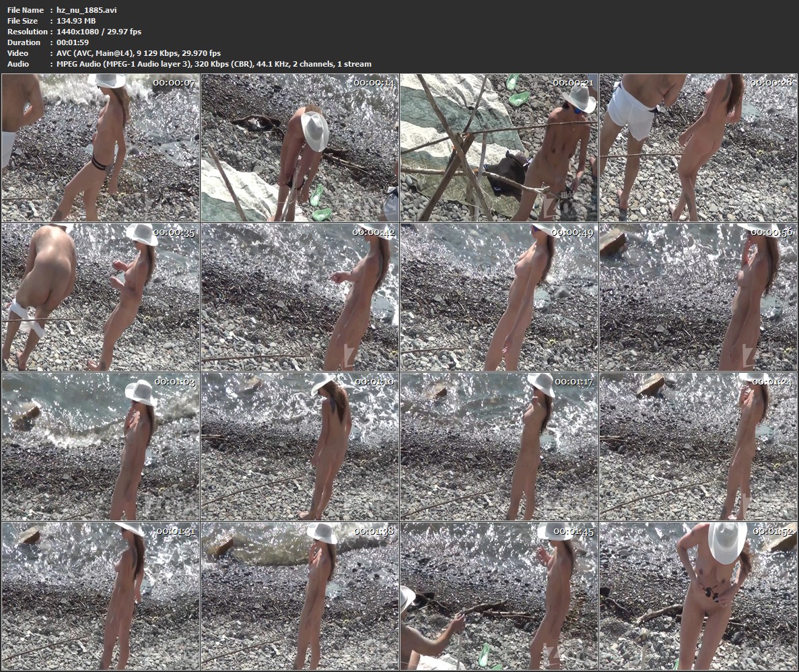This screenshot has height=672, width=799.
Task: Select the frame timestamped 00:00:56
Action: pyautogui.click(x=698, y=297)
